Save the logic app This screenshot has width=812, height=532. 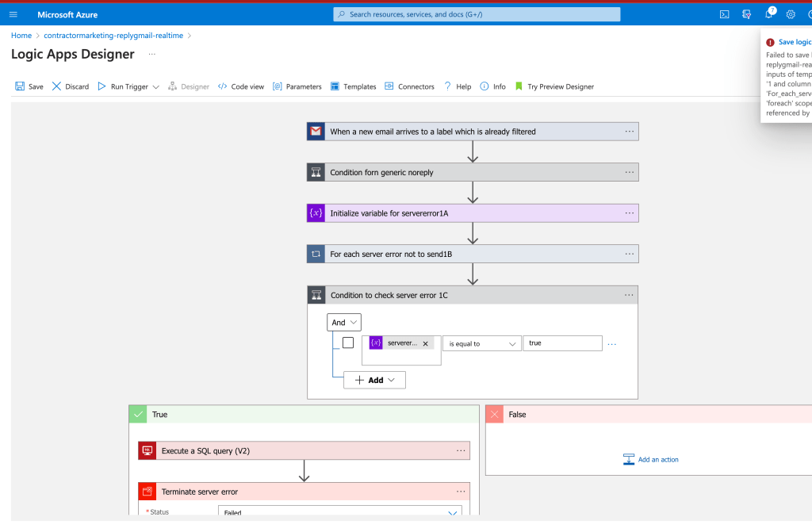[29, 86]
